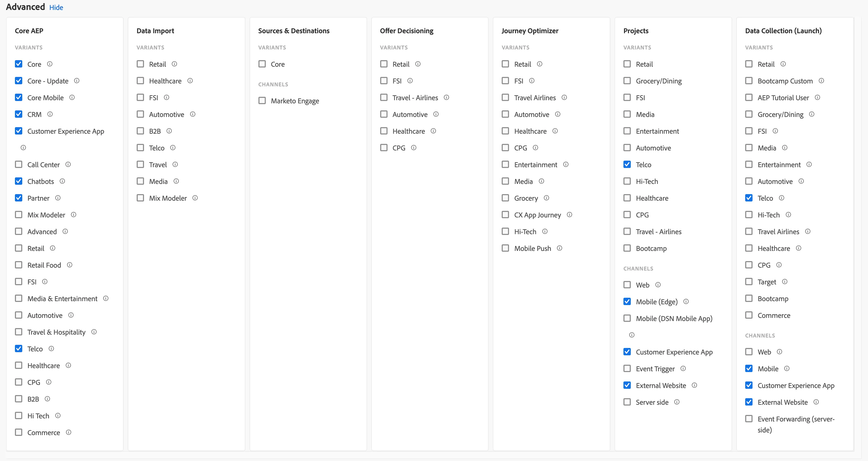Click the info icon next to CX App Journey
868x461 pixels.
click(x=570, y=215)
